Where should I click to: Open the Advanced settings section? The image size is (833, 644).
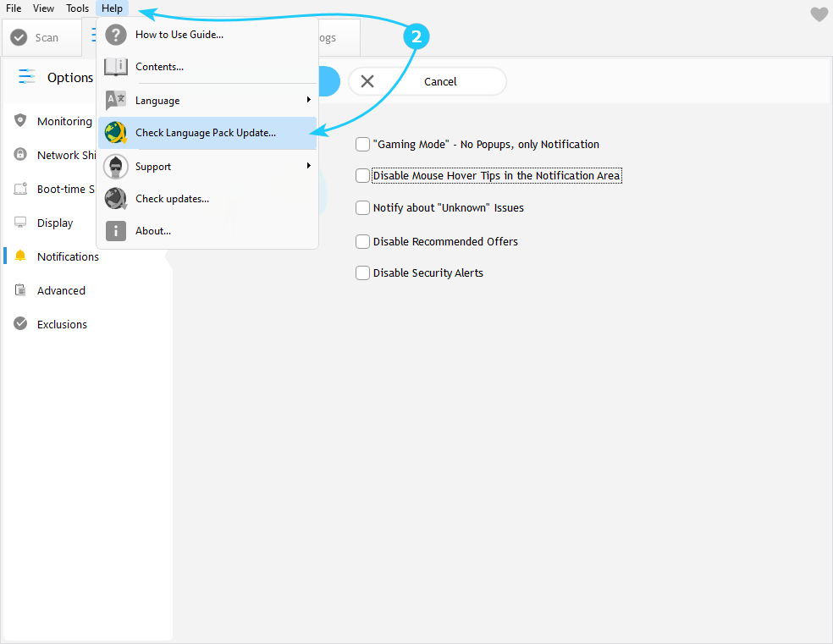point(61,290)
